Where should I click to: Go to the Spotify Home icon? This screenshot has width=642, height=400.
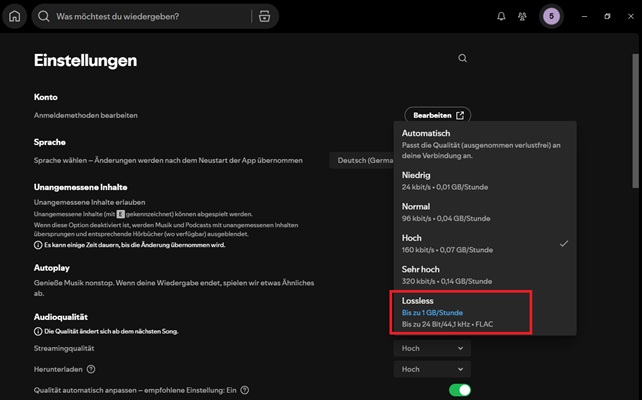[14, 16]
